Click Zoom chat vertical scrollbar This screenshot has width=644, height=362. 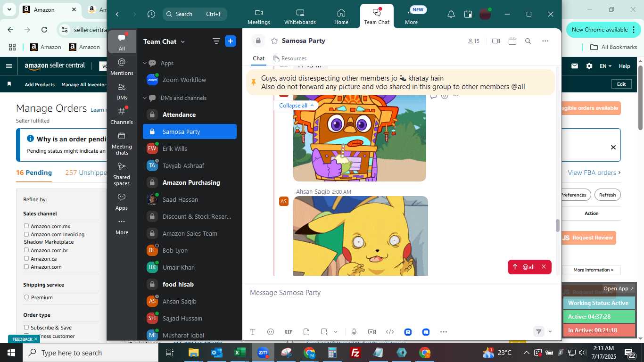coord(557,225)
